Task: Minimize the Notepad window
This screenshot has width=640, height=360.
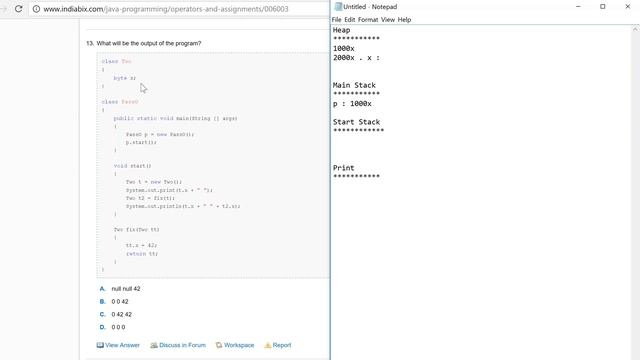Action: coord(578,7)
